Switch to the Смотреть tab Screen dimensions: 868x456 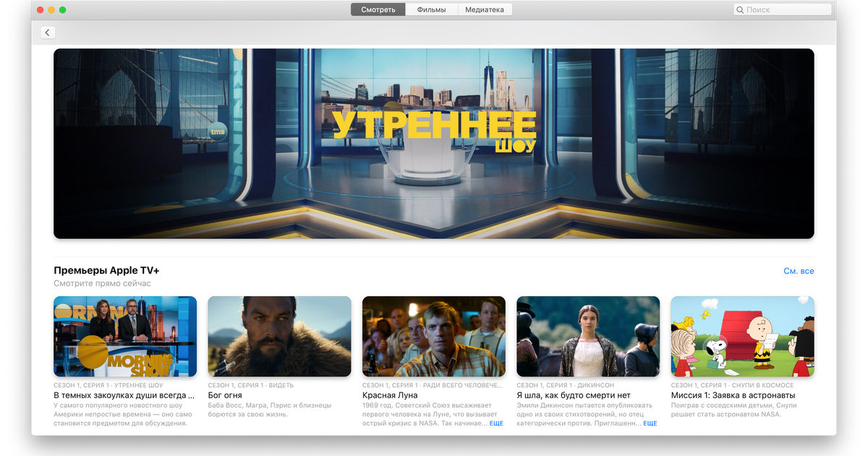[x=378, y=10]
